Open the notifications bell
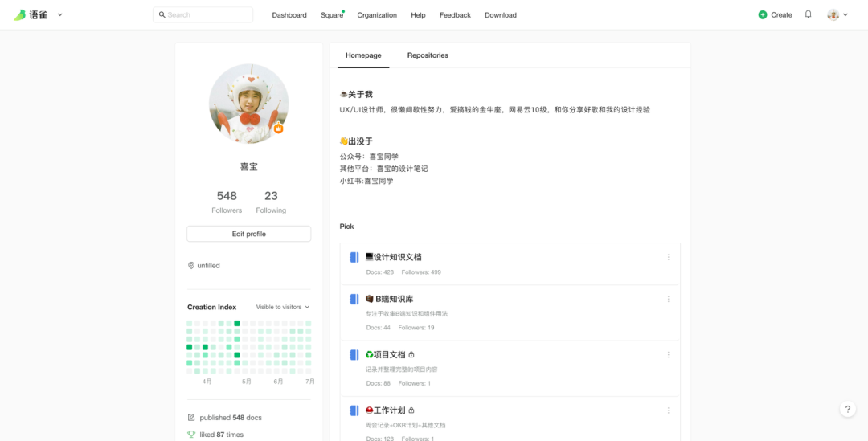Screen dimensions: 868x441 pos(809,14)
